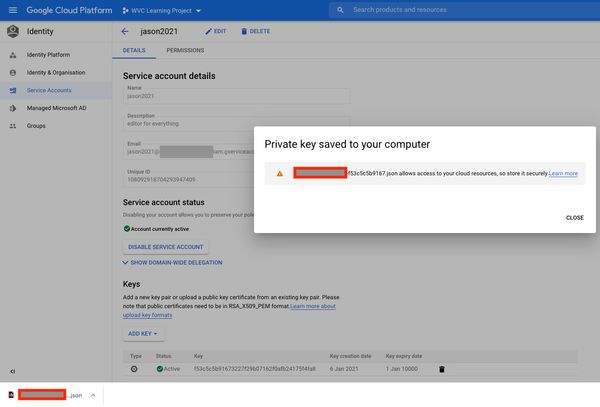
Task: Open Learn more link in dialog
Action: click(563, 174)
